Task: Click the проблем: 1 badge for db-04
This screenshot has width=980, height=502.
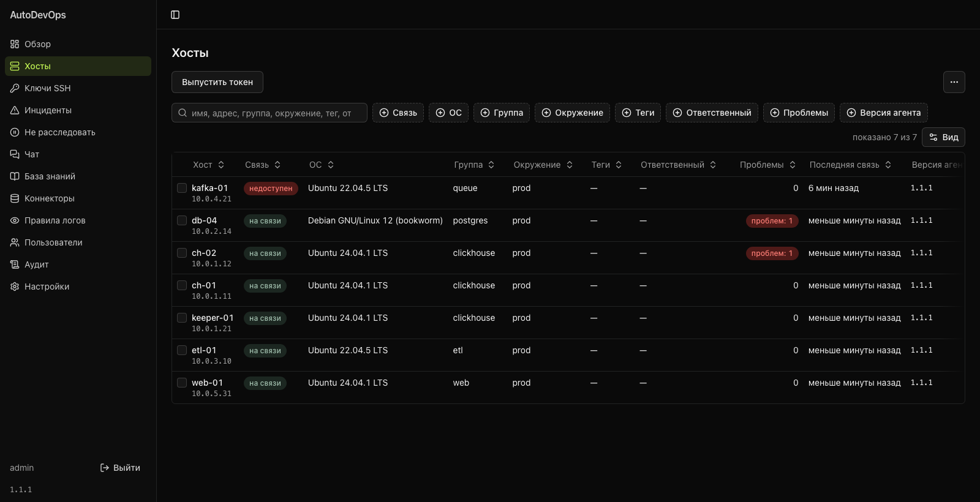Action: [x=772, y=221]
